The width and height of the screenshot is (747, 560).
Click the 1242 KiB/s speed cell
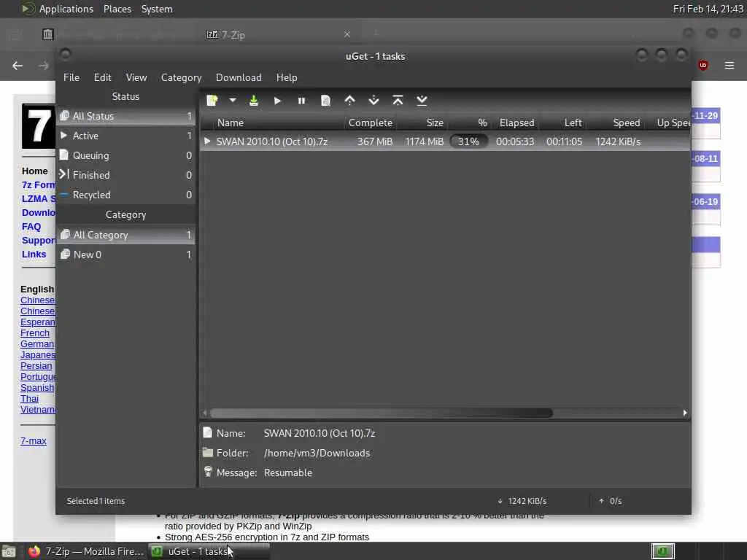(x=618, y=141)
